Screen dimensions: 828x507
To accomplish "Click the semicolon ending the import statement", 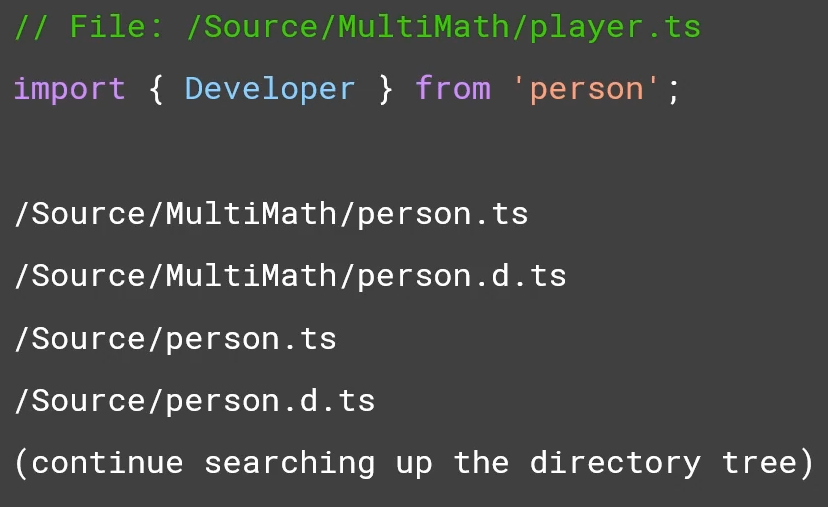I will [x=673, y=89].
